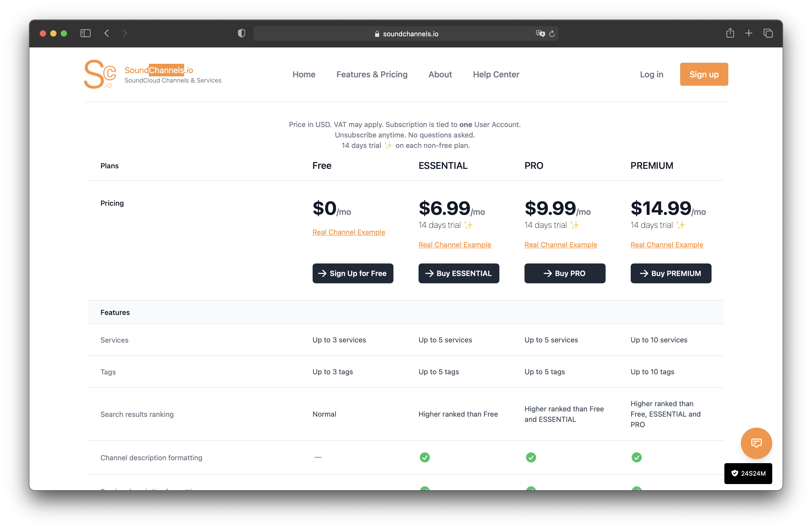Click PRO channel description formatting checkmark

[x=531, y=457]
